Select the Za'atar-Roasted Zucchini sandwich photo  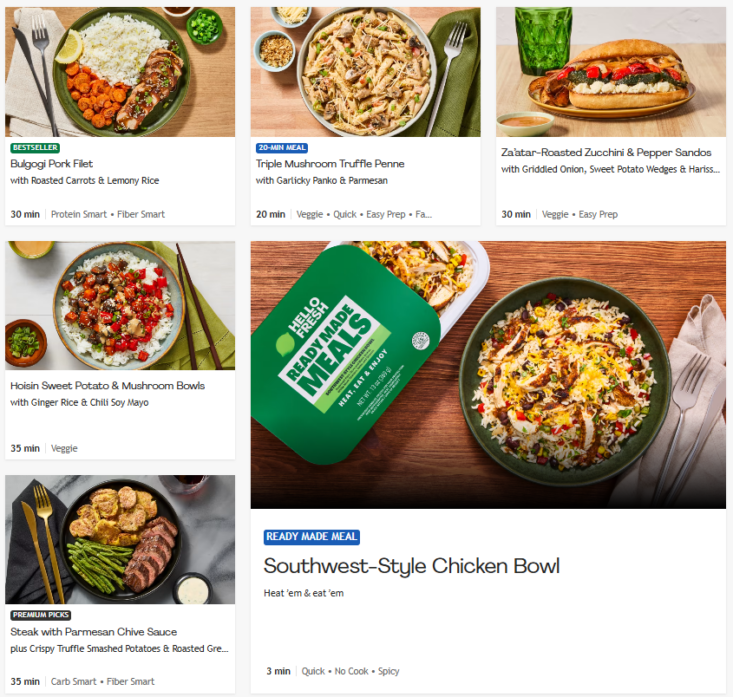click(x=610, y=72)
